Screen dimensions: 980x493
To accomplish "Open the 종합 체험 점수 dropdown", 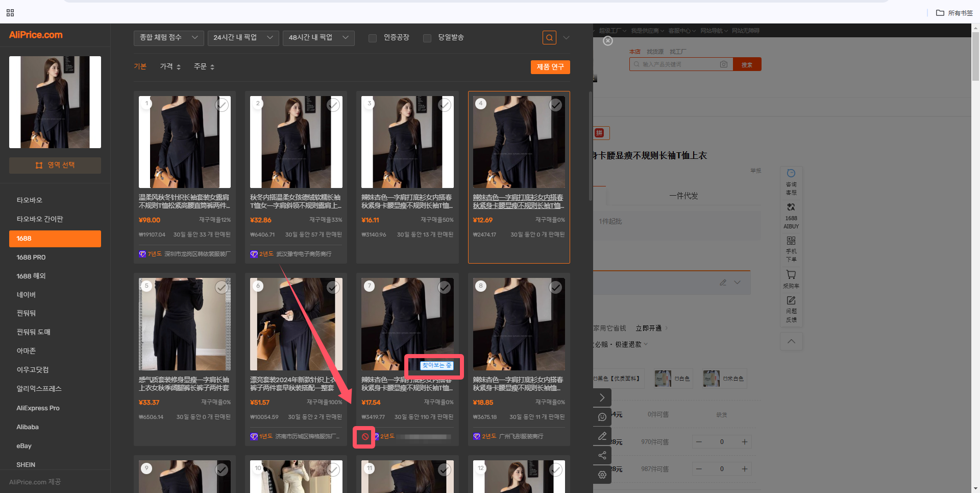I will pos(169,38).
